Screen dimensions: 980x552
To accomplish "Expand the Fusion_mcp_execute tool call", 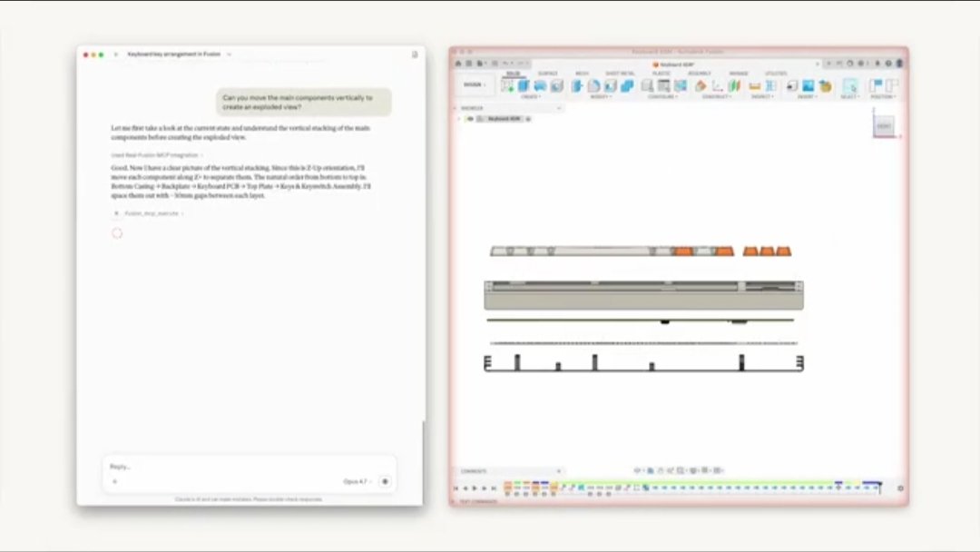I will [150, 213].
